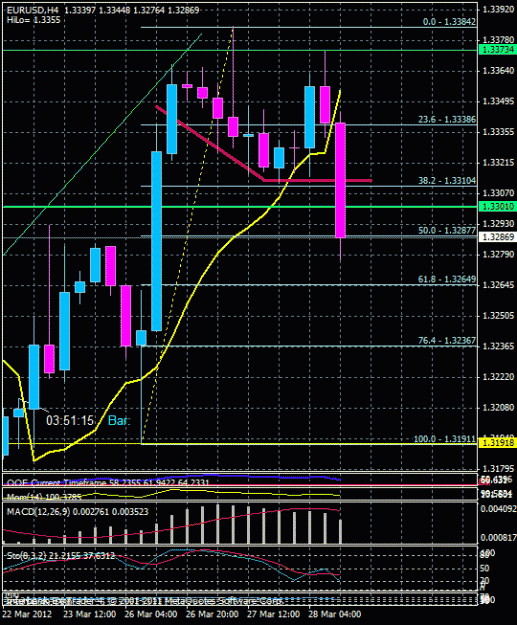Click the 1.33495 value on price axis
This screenshot has height=625, width=517.
498,101
